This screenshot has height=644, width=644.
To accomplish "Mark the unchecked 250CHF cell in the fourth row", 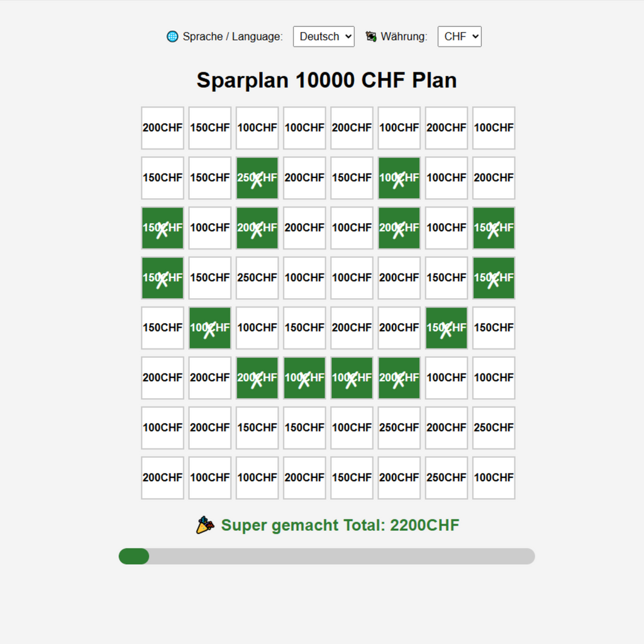I will pyautogui.click(x=257, y=278).
